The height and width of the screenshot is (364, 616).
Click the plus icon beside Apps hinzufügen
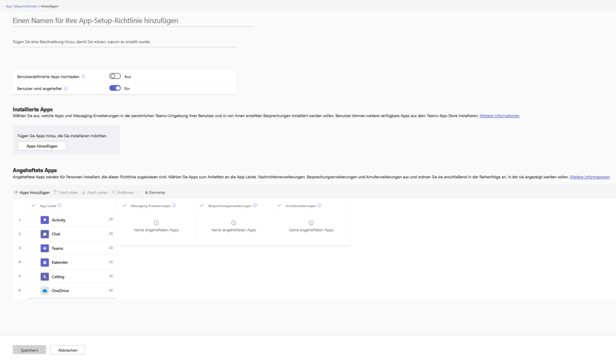(16, 193)
